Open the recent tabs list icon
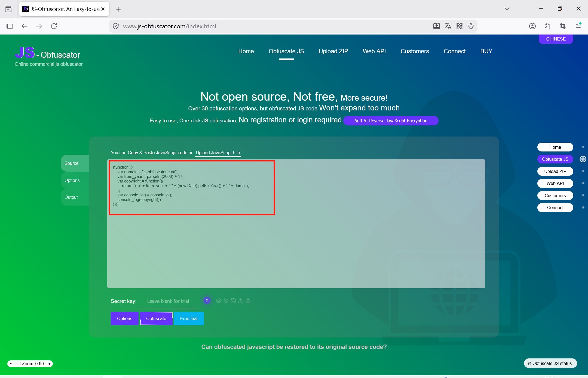Image resolution: width=588 pixels, height=378 pixels. tap(8, 9)
